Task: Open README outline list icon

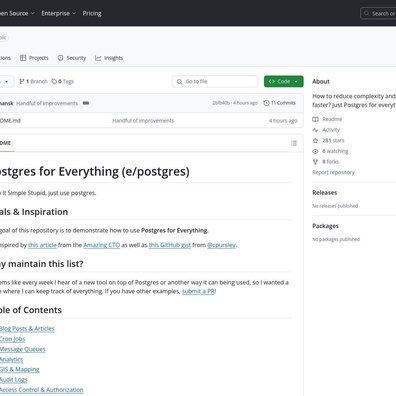Action: point(294,143)
